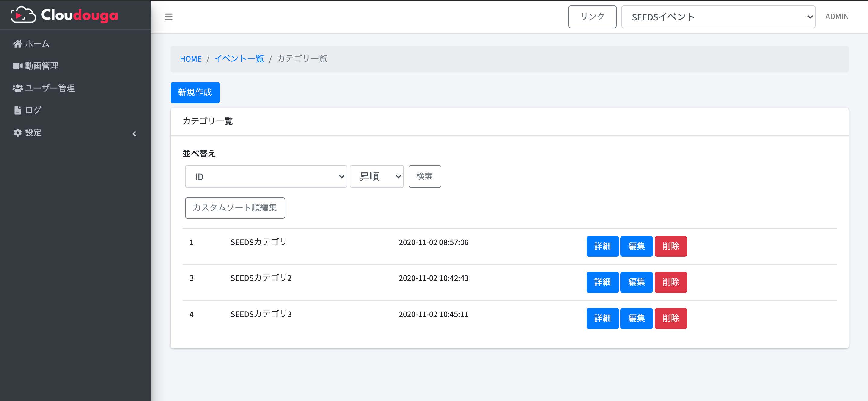The image size is (868, 401).
Task: Click timestamp 2020-11-02 08:57:06
Action: pyautogui.click(x=433, y=242)
